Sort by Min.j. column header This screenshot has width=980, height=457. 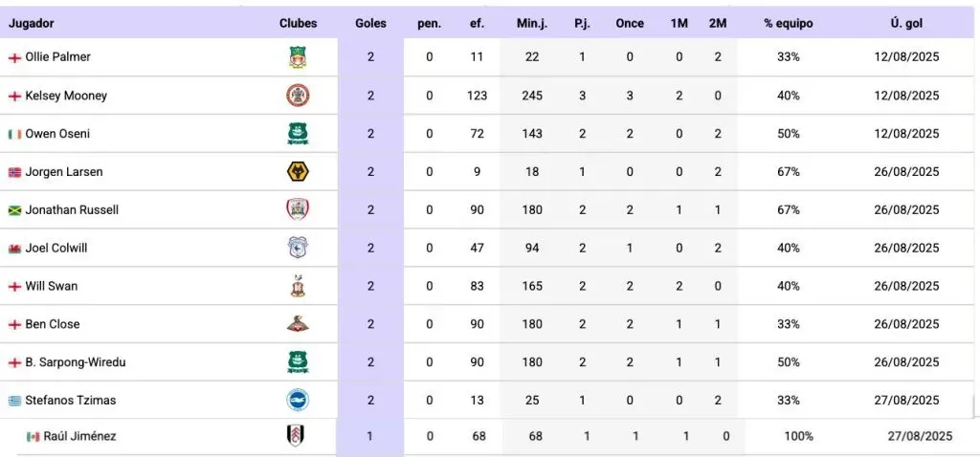(x=532, y=23)
